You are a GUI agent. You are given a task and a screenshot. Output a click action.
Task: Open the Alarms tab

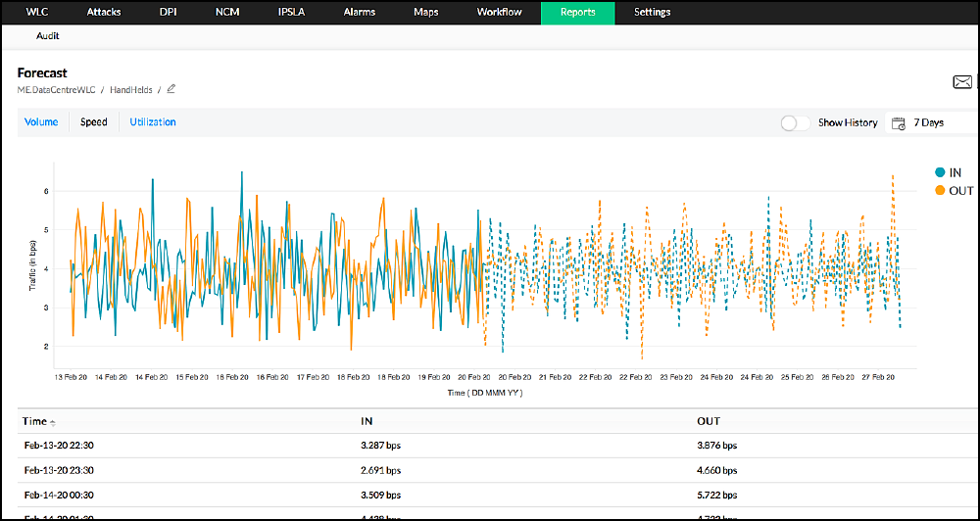(360, 13)
